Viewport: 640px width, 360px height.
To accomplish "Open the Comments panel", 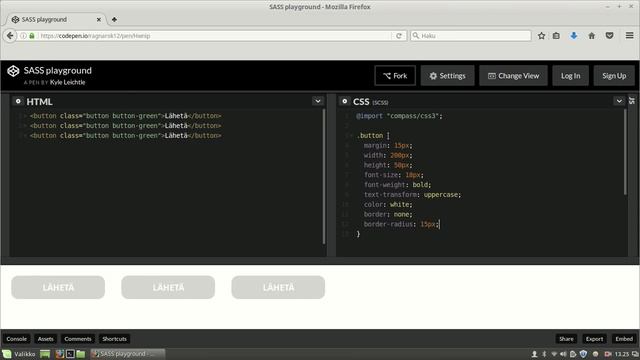I will point(78,339).
